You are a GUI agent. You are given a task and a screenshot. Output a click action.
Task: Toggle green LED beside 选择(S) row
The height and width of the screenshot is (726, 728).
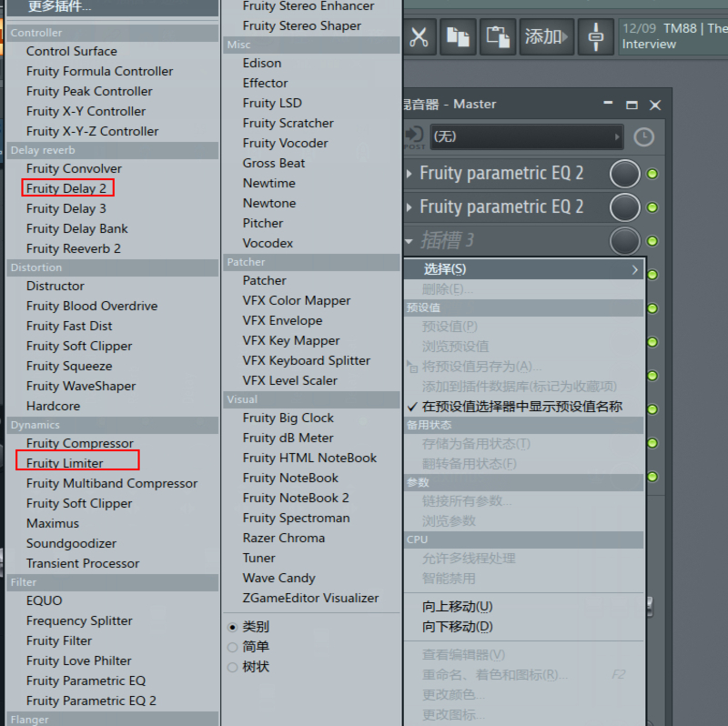[652, 275]
